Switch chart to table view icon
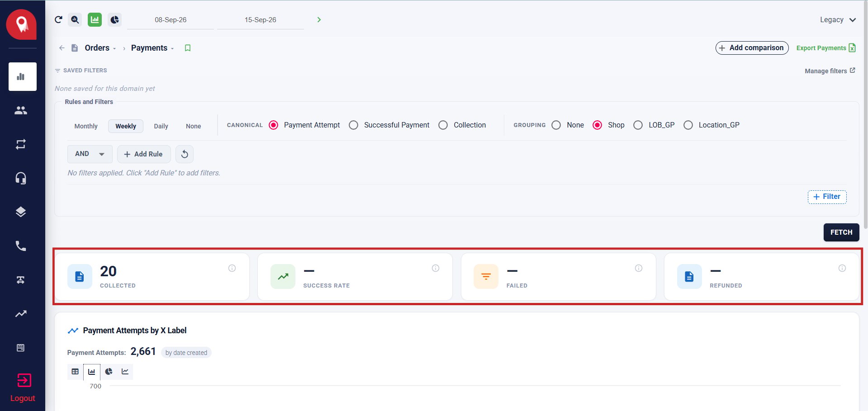The image size is (868, 411). coord(75,372)
